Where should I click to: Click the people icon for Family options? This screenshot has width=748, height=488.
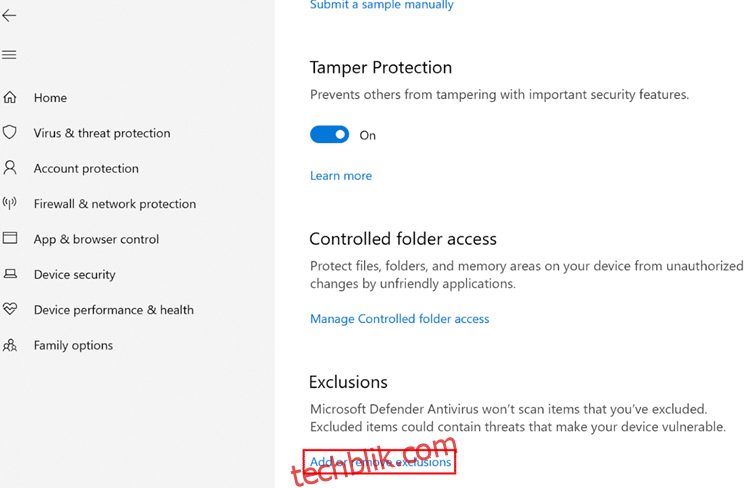(x=10, y=345)
